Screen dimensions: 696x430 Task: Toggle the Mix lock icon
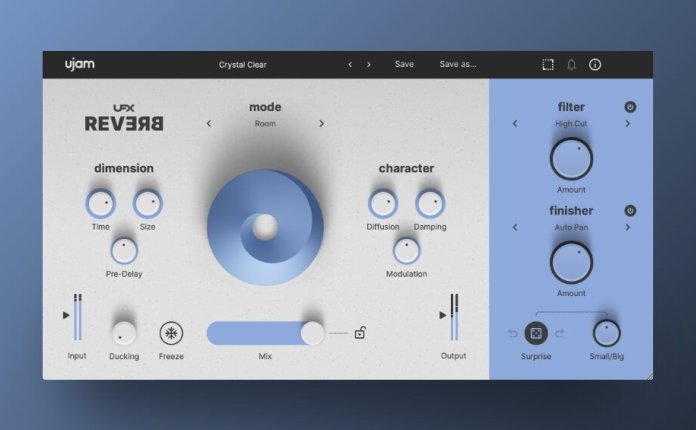360,333
